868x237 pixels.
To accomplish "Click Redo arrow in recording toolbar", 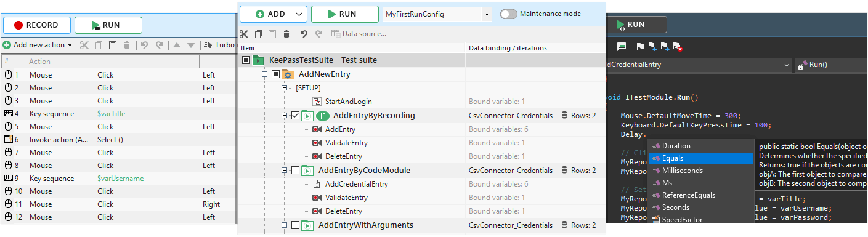I will pos(159,45).
